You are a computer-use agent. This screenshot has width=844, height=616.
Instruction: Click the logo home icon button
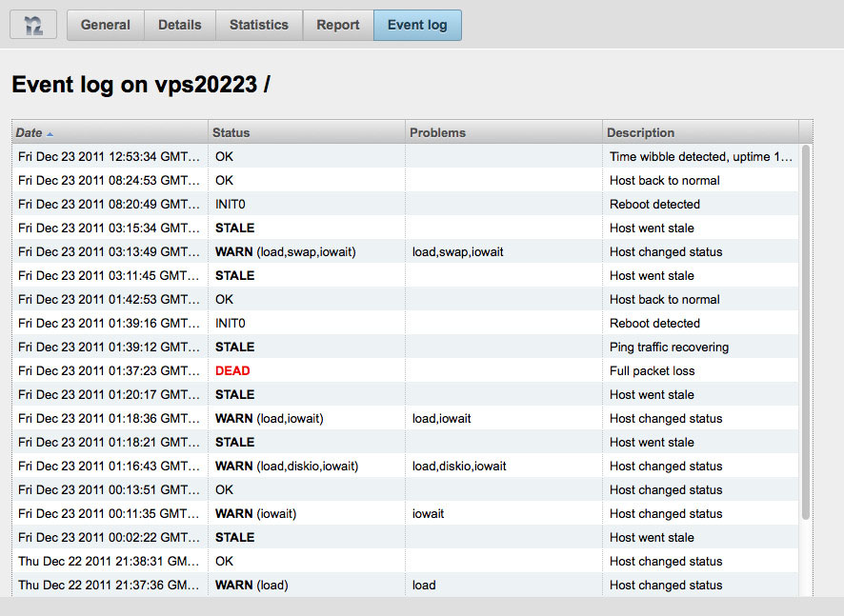point(33,26)
